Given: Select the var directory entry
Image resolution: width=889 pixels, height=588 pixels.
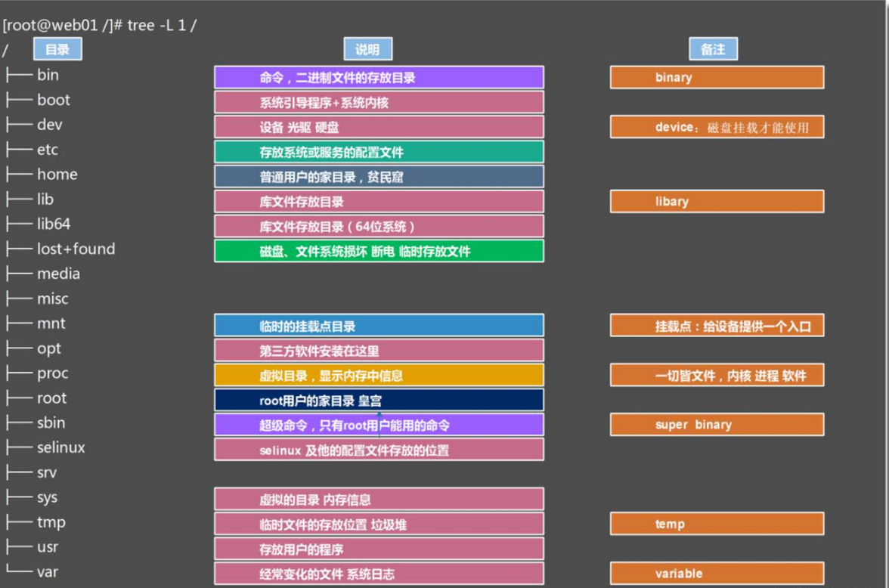Looking at the screenshot, I should [x=48, y=571].
